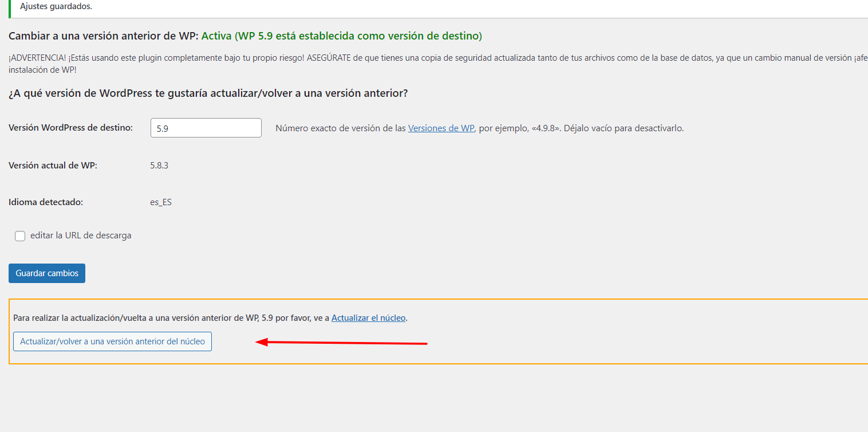Open the 'Versiones de WP' link
868x432 pixels.
441,128
